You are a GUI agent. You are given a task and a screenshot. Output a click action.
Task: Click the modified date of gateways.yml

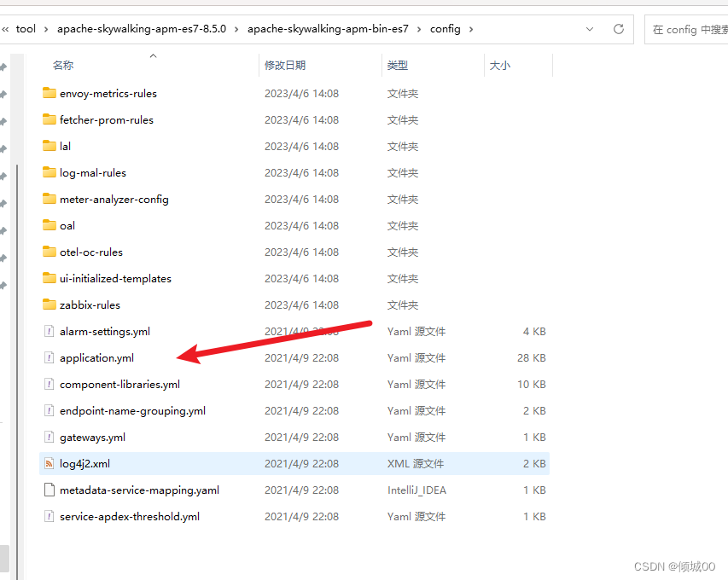301,437
